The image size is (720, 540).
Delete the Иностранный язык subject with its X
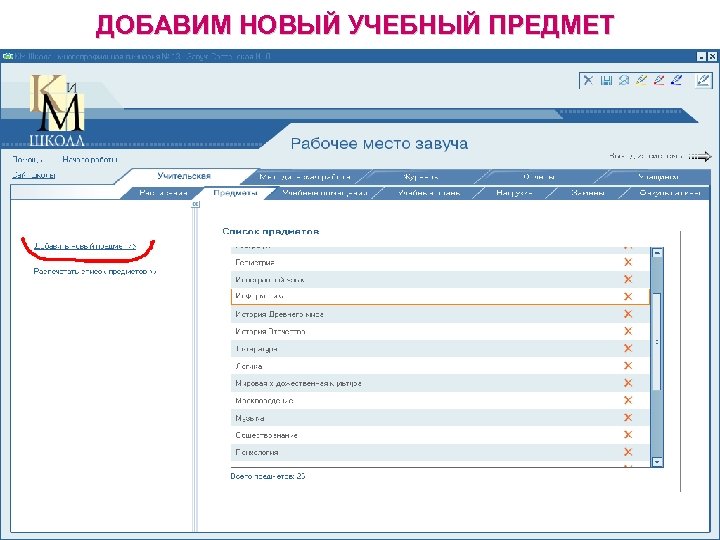(x=628, y=279)
